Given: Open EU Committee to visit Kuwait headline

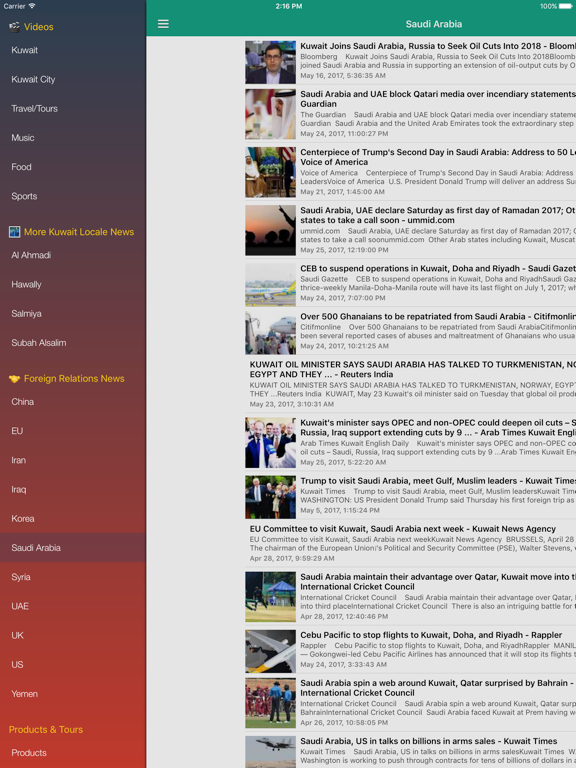Looking at the screenshot, I should [x=403, y=529].
